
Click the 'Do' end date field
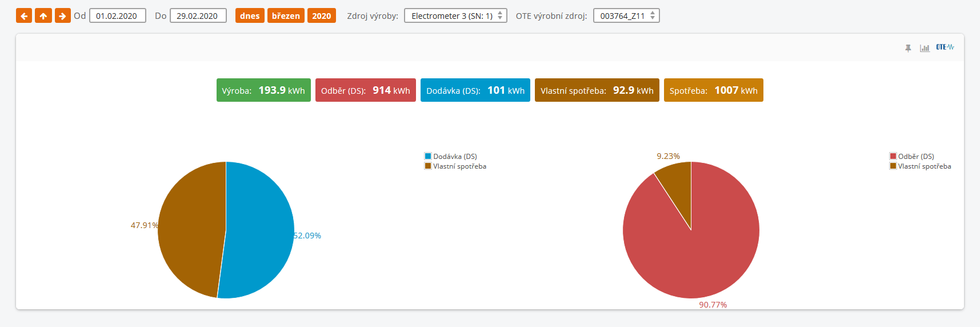[x=198, y=16]
